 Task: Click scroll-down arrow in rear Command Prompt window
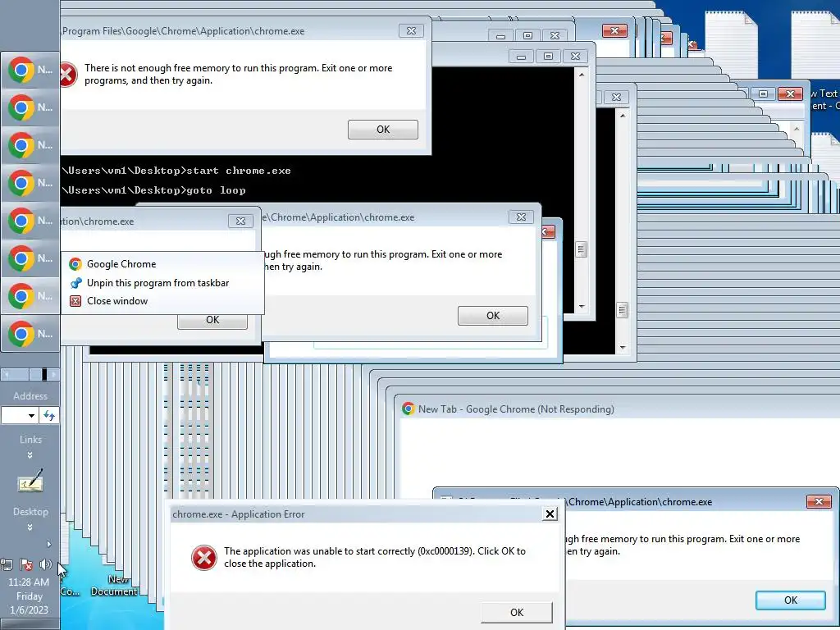pyautogui.click(x=623, y=348)
